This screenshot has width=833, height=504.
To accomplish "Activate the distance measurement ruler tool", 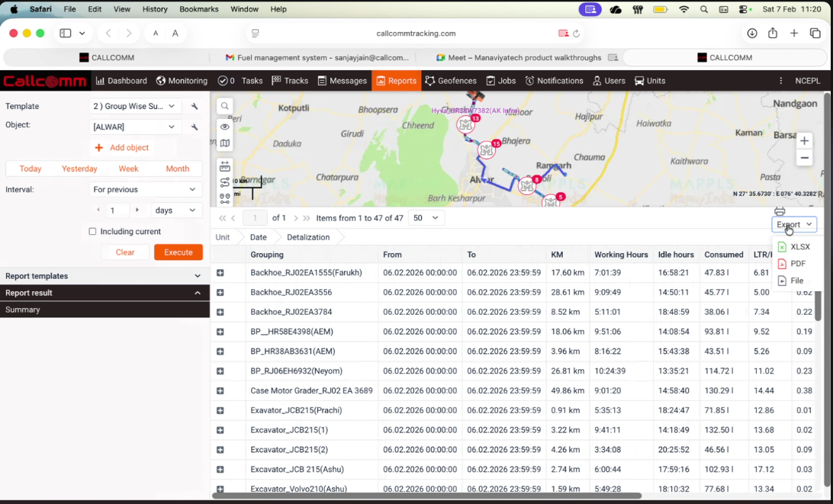I will click(x=224, y=165).
